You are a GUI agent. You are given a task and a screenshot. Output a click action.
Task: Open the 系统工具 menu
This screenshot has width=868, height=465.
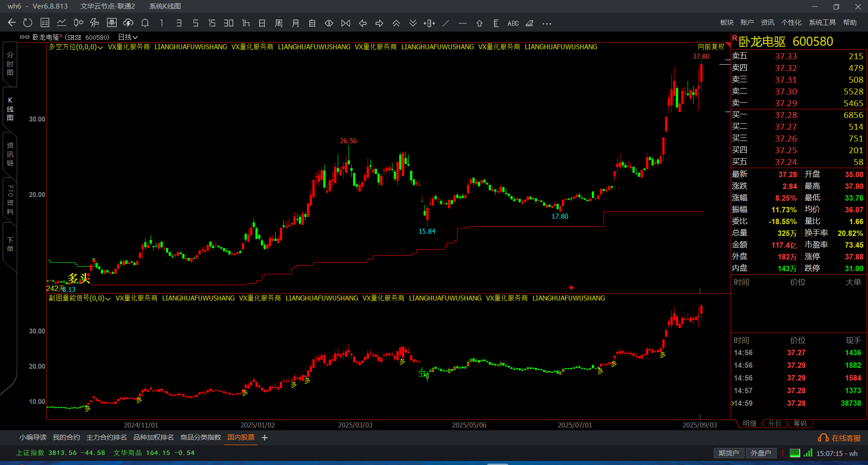tap(822, 23)
